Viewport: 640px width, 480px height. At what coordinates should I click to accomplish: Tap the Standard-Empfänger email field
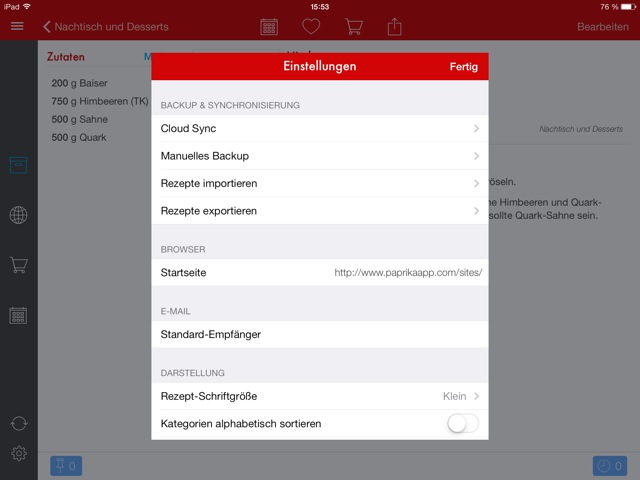(320, 334)
